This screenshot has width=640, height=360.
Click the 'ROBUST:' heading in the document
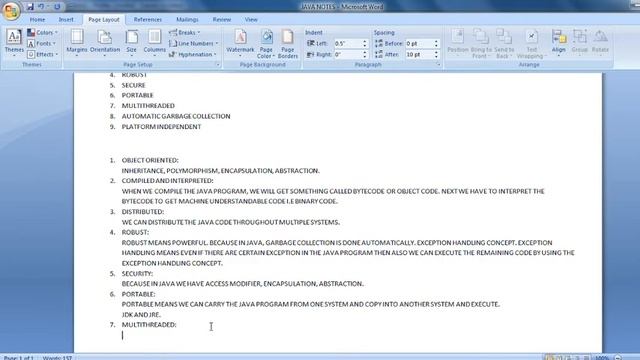pos(135,232)
